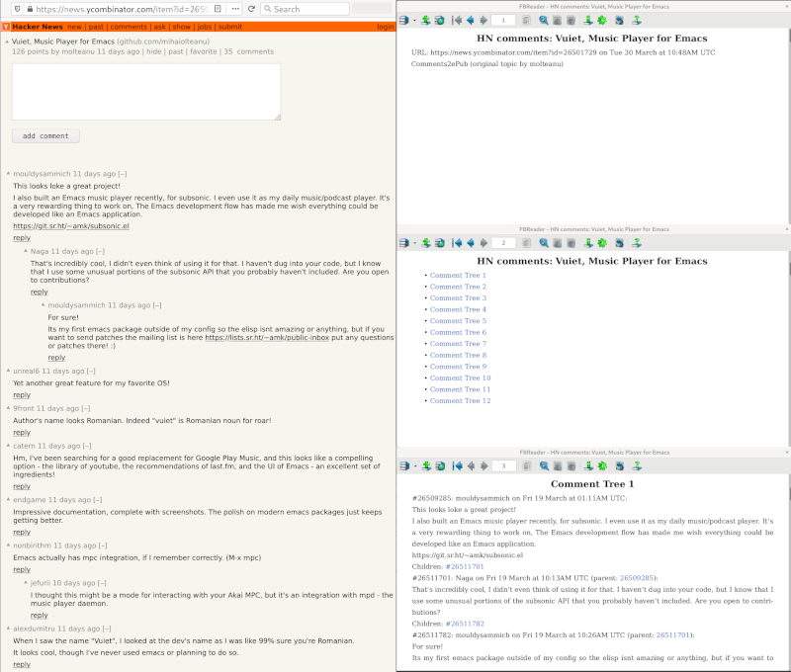Open the 'jobs' section in Hacker News

[x=205, y=27]
